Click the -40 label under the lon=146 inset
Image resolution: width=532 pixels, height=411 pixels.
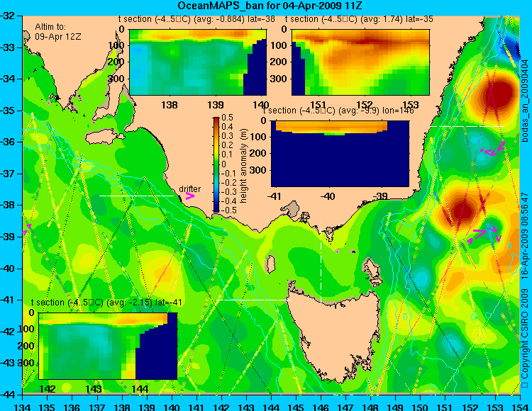[x=327, y=196]
